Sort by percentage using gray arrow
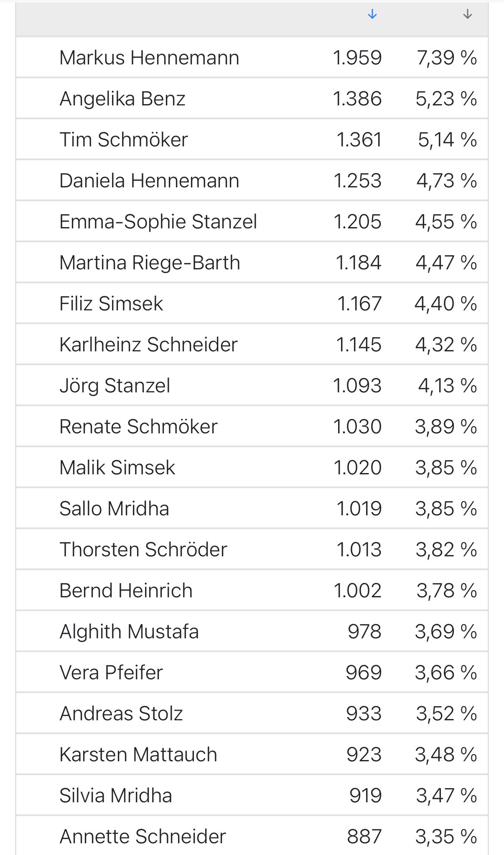 tap(467, 15)
